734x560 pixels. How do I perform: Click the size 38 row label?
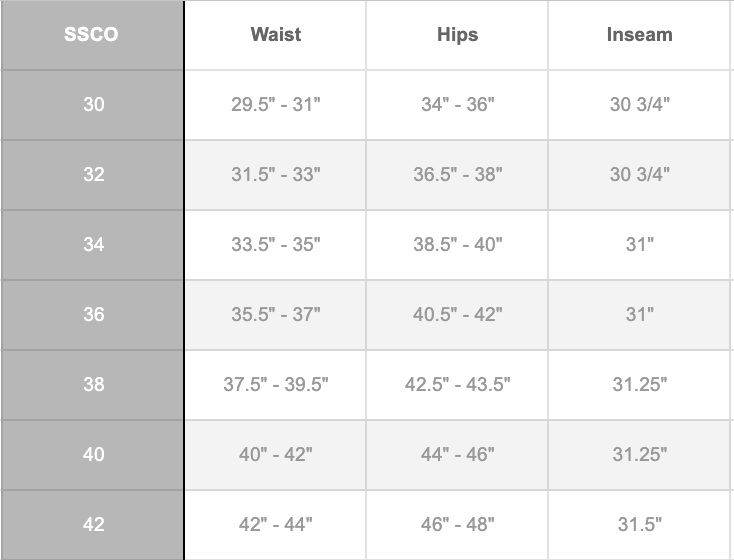coord(93,384)
